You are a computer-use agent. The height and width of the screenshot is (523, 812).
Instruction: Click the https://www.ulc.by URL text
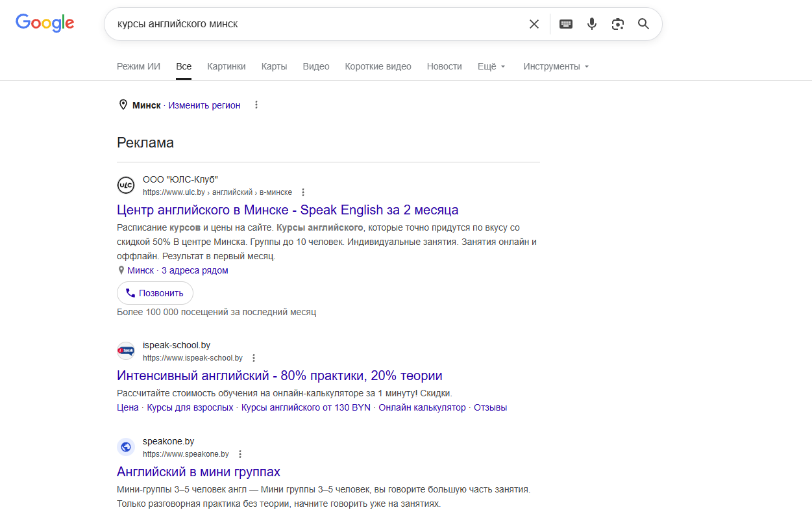pos(174,192)
